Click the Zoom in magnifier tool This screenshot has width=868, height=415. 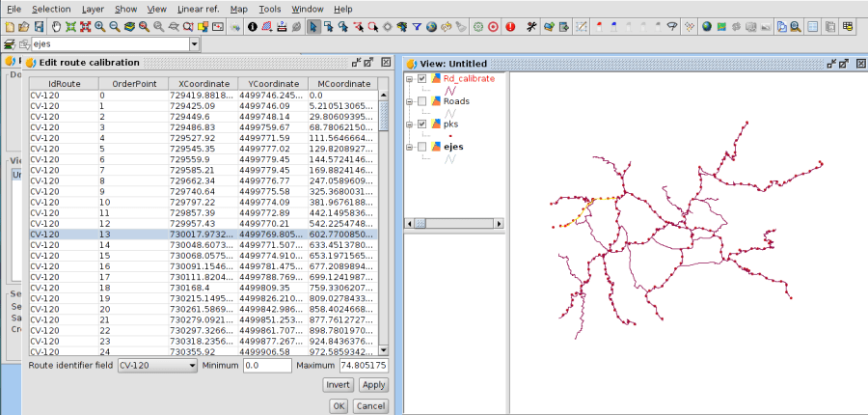[x=99, y=26]
